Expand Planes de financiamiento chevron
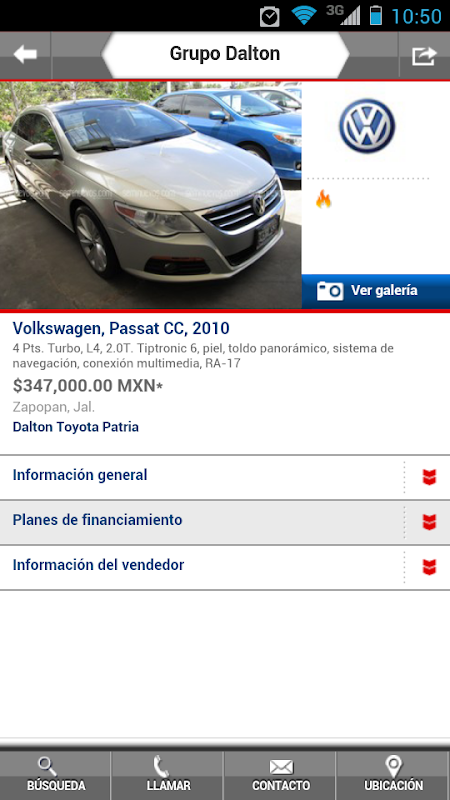The width and height of the screenshot is (450, 800). (429, 522)
